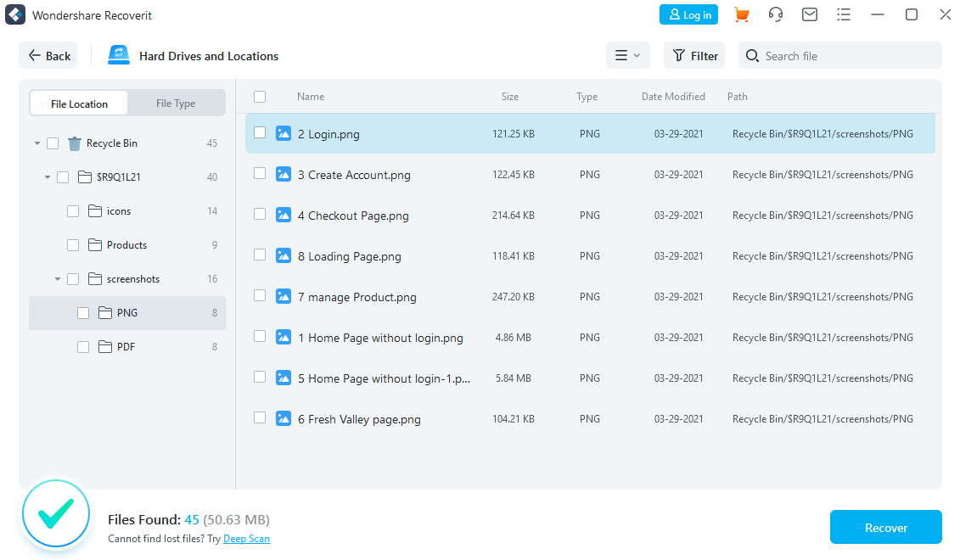
Task: Click the Recycle Bin trash icon
Action: point(75,143)
